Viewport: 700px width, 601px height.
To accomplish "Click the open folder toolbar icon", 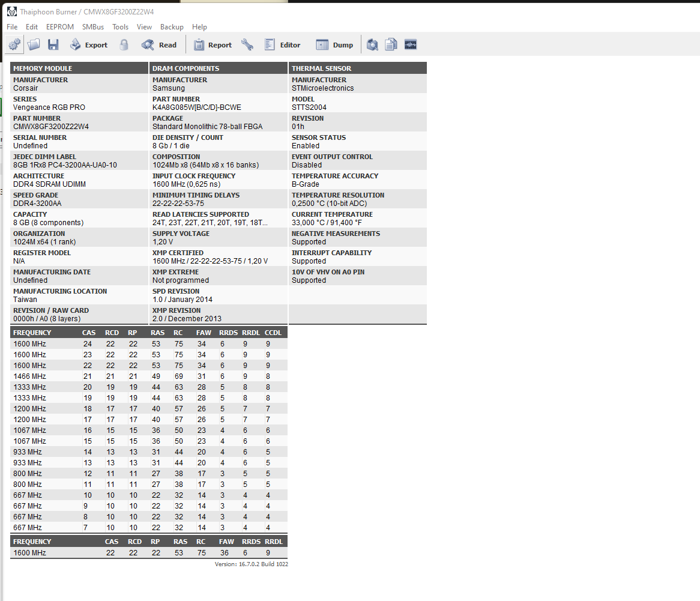I will click(x=34, y=44).
